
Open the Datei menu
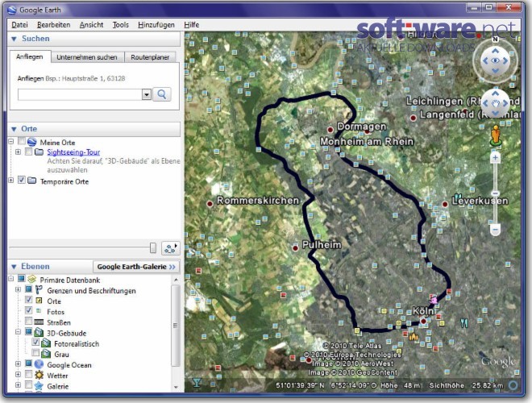pyautogui.click(x=19, y=25)
